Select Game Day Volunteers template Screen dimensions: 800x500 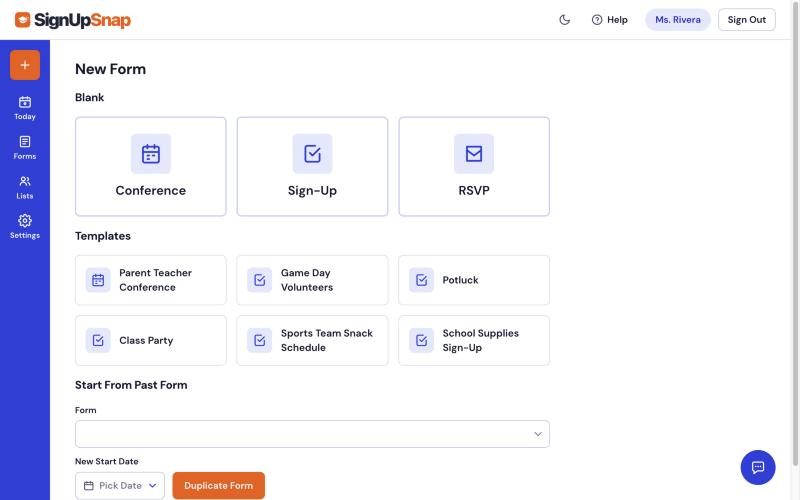[312, 280]
